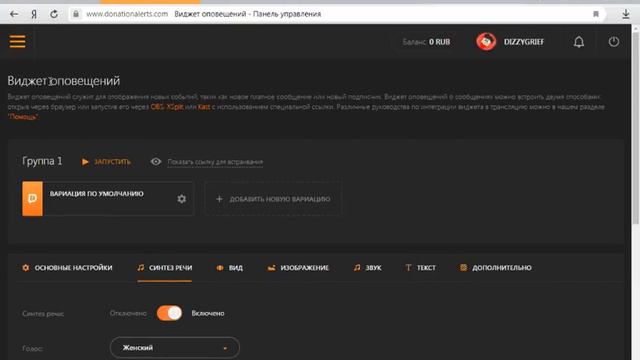This screenshot has height=360, width=640.
Task: Add new variation button
Action: pyautogui.click(x=273, y=199)
